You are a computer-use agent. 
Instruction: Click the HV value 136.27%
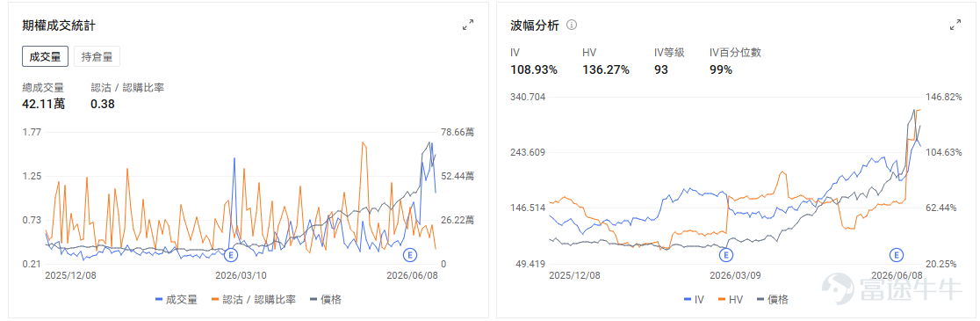pyautogui.click(x=606, y=69)
